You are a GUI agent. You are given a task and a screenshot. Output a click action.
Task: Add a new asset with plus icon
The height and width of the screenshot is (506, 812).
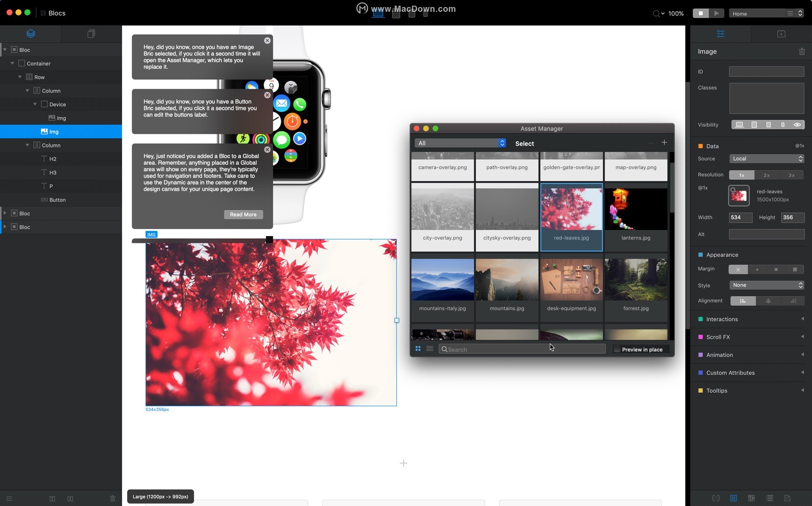point(664,143)
